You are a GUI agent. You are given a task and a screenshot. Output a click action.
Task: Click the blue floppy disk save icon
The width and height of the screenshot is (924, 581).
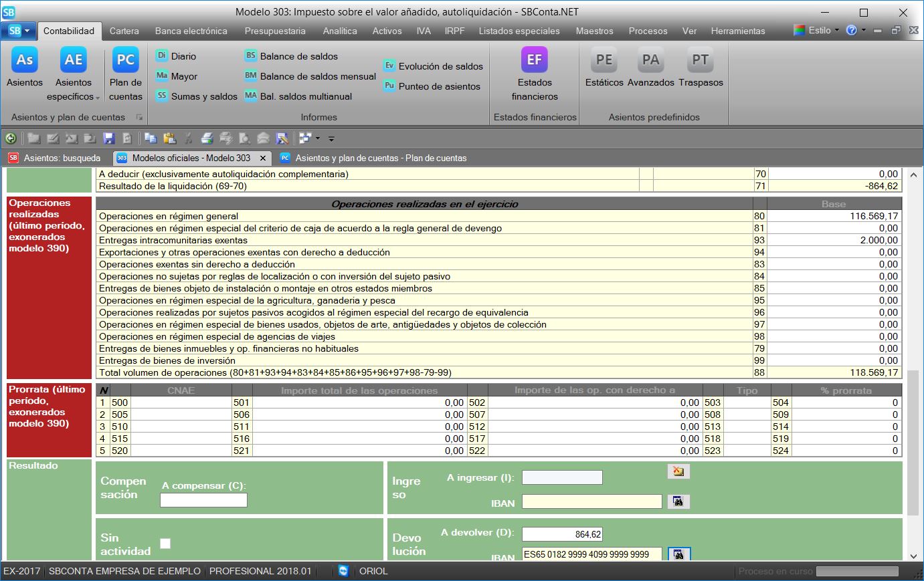[x=109, y=138]
